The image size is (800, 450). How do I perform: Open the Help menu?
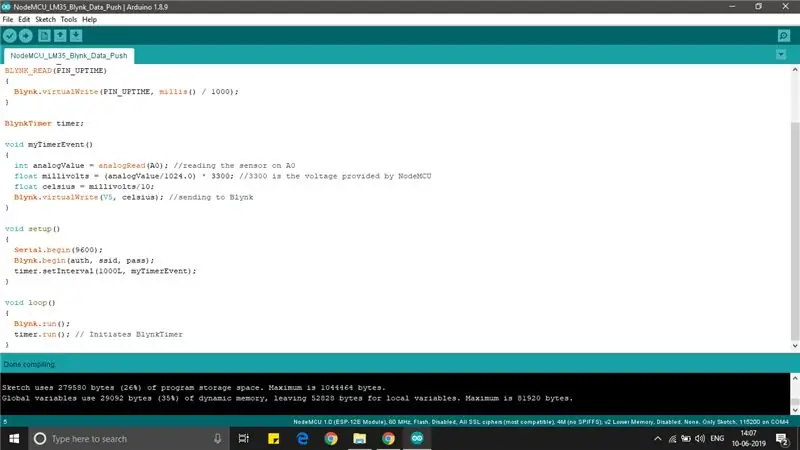coord(89,19)
